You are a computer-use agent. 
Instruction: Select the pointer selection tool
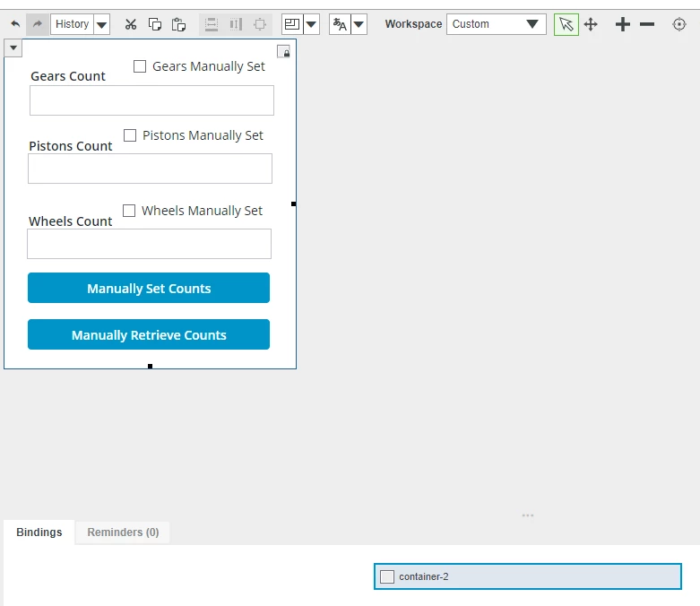click(566, 24)
